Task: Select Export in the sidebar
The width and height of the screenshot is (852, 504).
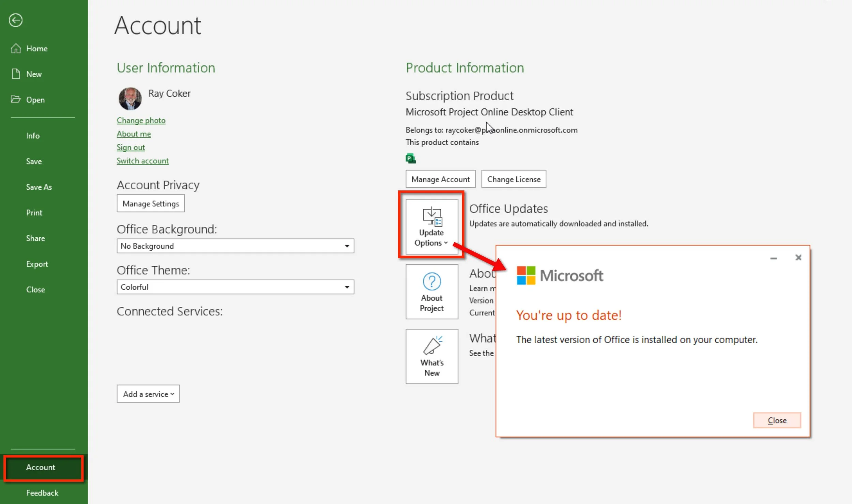Action: [x=37, y=264]
